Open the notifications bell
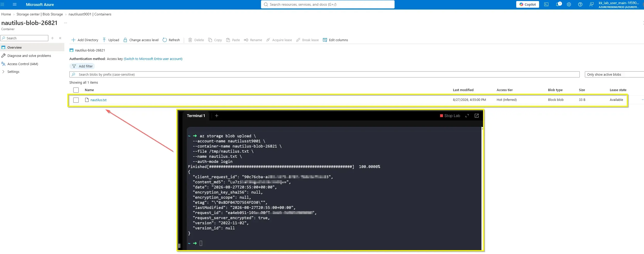This screenshot has width=644, height=254. click(558, 4)
